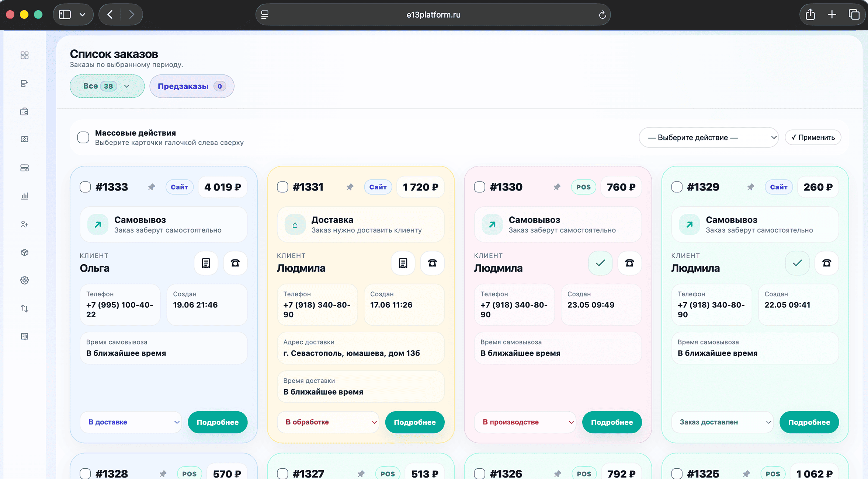
Task: Select order #1330 checkbox
Action: (480, 187)
